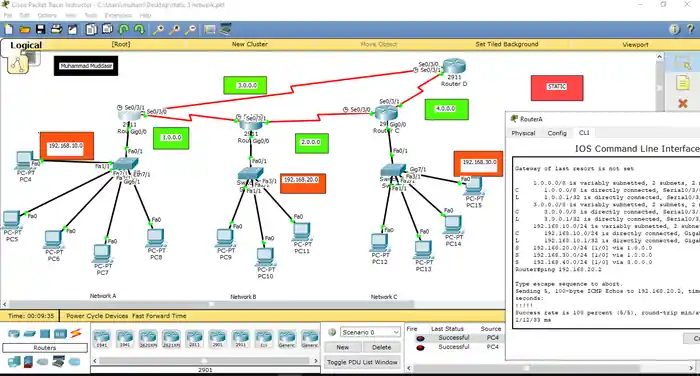Viewport: 700px width, 376px height.
Task: Open the Options menu
Action: (x=47, y=15)
